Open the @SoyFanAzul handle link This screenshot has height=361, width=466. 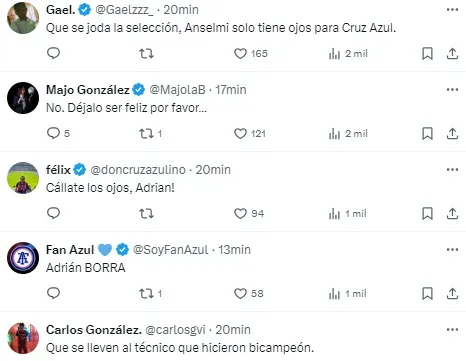pos(170,250)
